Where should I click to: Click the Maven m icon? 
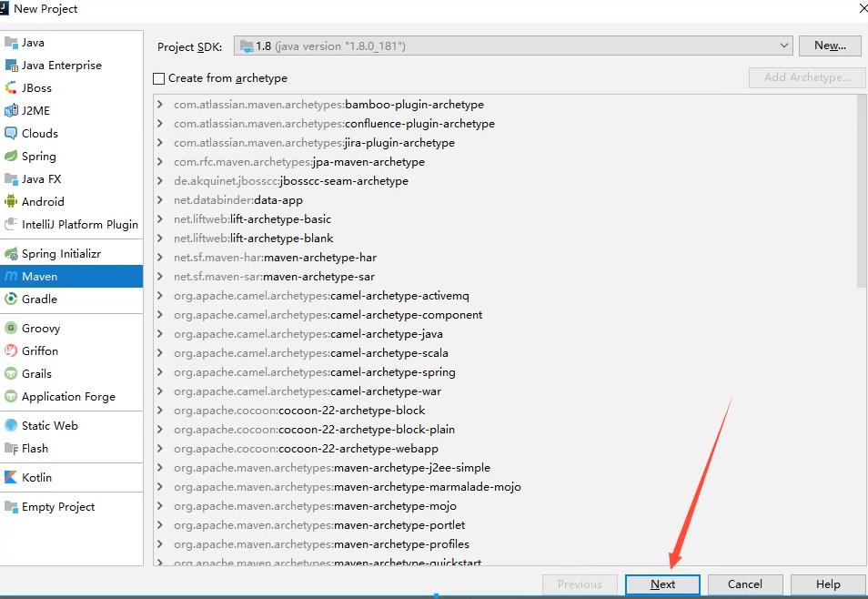click(x=11, y=277)
